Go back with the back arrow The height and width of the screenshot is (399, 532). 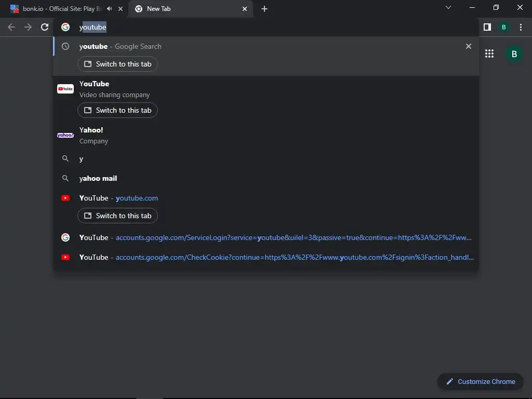[11, 27]
